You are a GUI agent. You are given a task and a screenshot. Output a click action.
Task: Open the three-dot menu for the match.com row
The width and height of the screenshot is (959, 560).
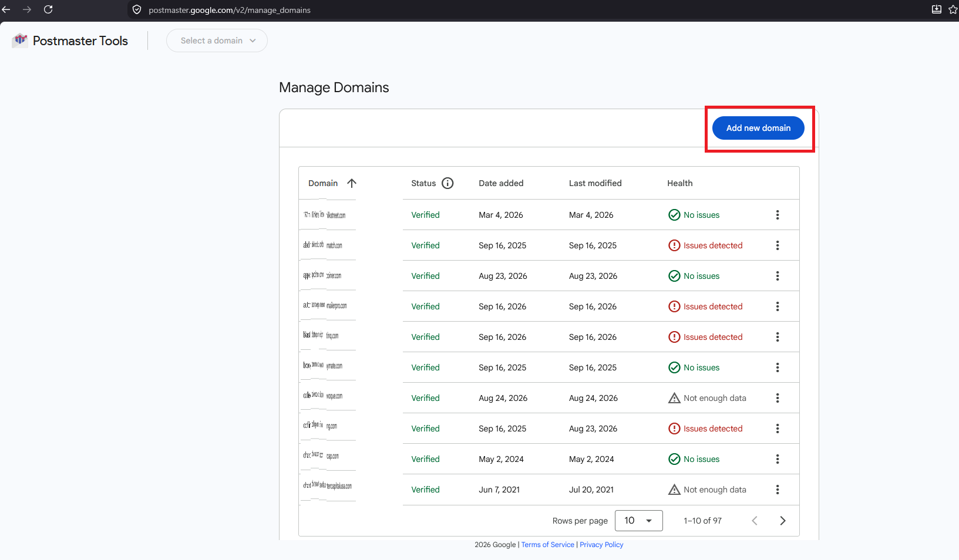(778, 245)
